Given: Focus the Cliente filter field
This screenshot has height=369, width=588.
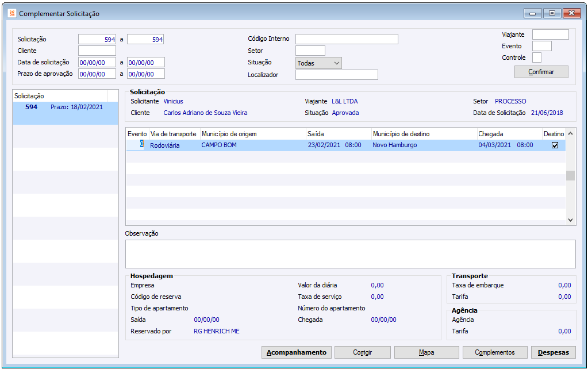Looking at the screenshot, I should point(97,51).
